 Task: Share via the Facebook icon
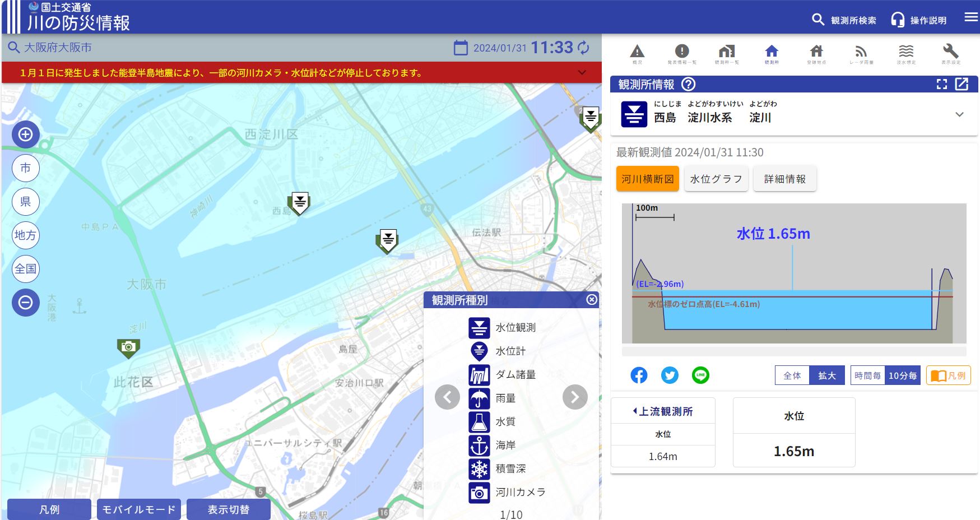click(639, 375)
